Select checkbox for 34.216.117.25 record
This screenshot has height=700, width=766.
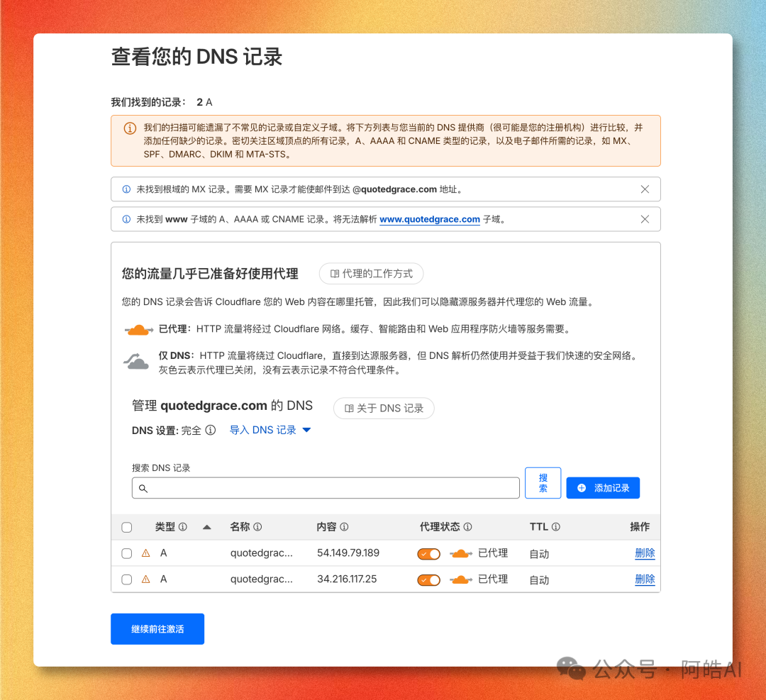point(126,579)
